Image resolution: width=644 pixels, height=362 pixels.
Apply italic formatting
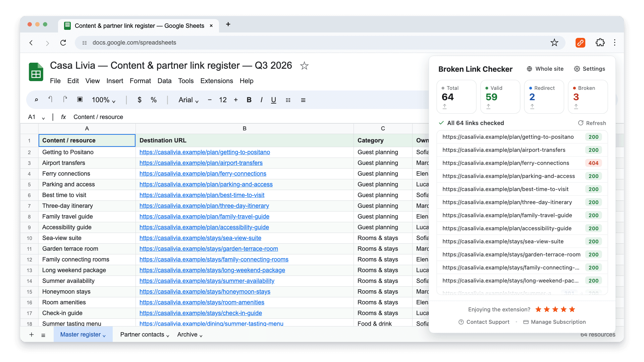tap(261, 100)
